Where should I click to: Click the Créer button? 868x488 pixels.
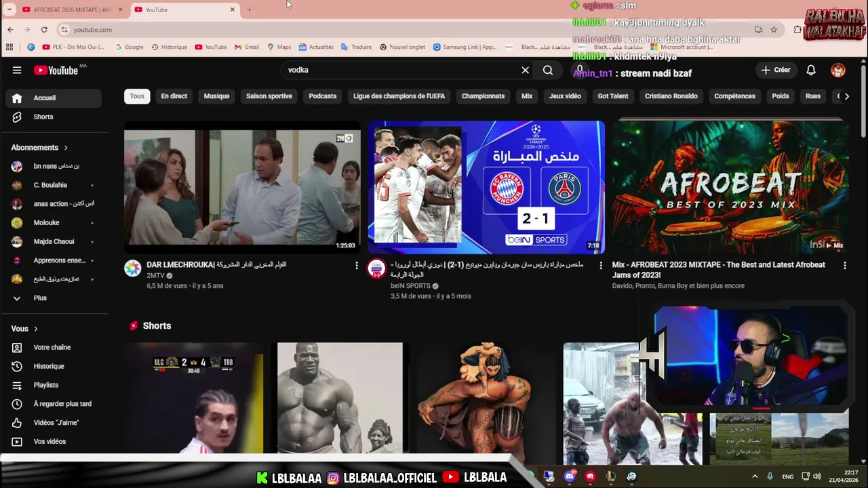776,70
